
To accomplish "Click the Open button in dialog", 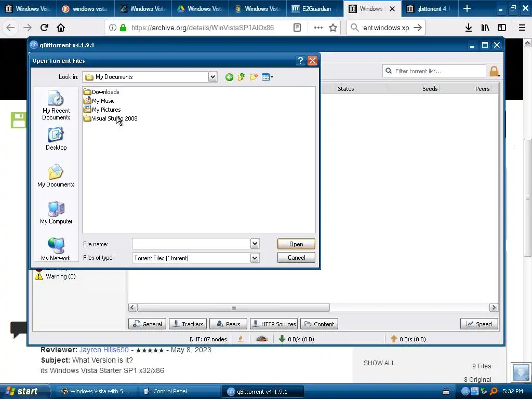I will pyautogui.click(x=296, y=244).
